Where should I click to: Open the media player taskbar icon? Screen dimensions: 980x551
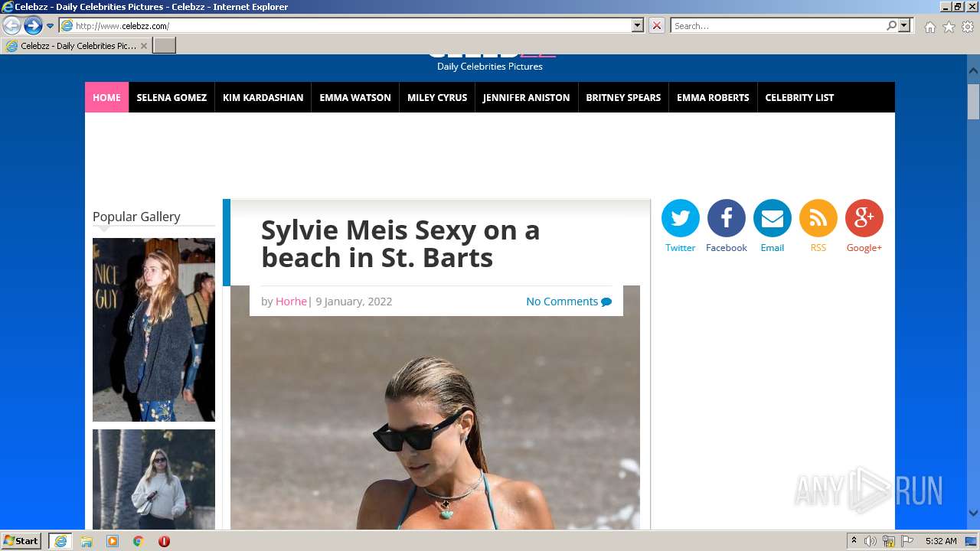tap(113, 541)
